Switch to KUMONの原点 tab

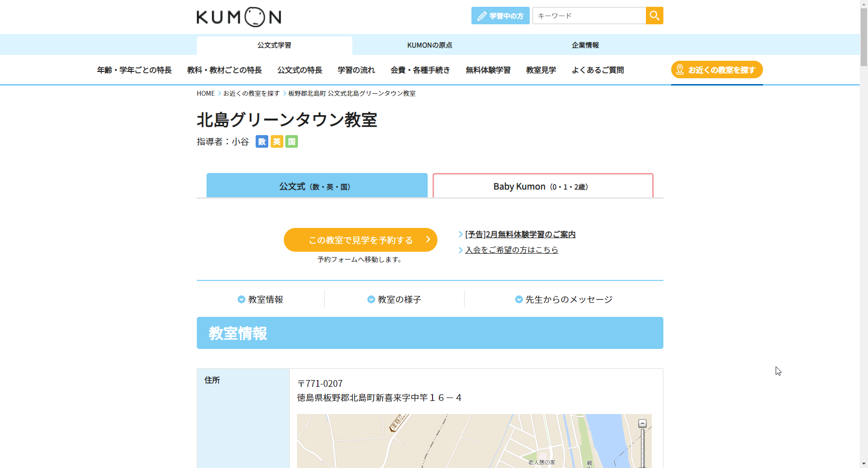pos(430,45)
